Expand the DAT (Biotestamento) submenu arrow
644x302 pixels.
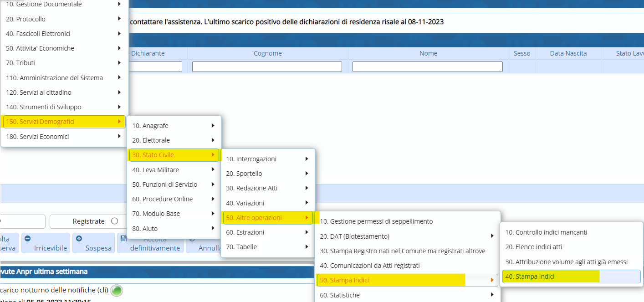pos(492,236)
